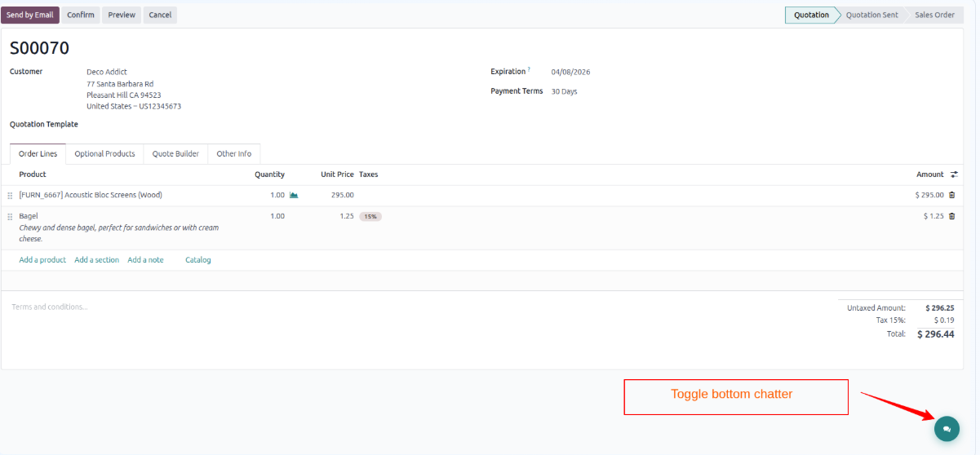Click the address line 77 Santa Barbara Rd
Viewport: 980px width, 455px height.
tap(120, 84)
